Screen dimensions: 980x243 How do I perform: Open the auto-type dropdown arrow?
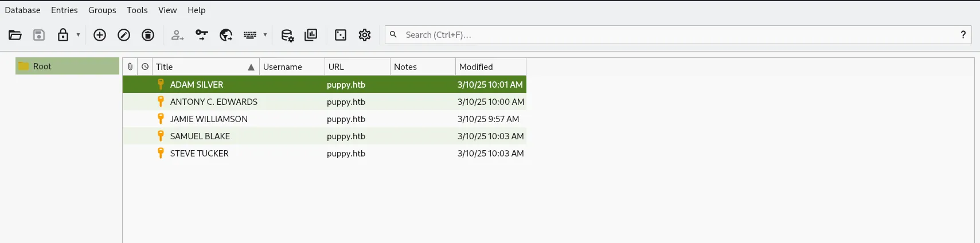[x=265, y=35]
